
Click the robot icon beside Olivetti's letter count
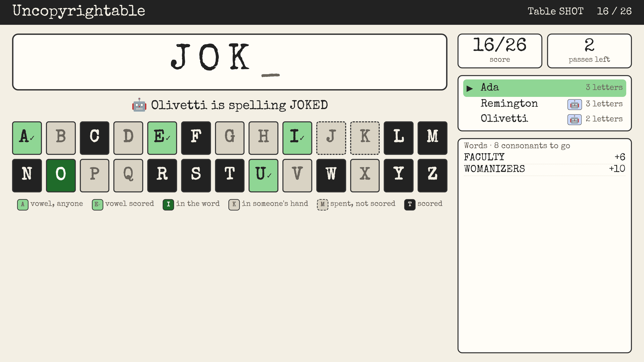tap(575, 119)
